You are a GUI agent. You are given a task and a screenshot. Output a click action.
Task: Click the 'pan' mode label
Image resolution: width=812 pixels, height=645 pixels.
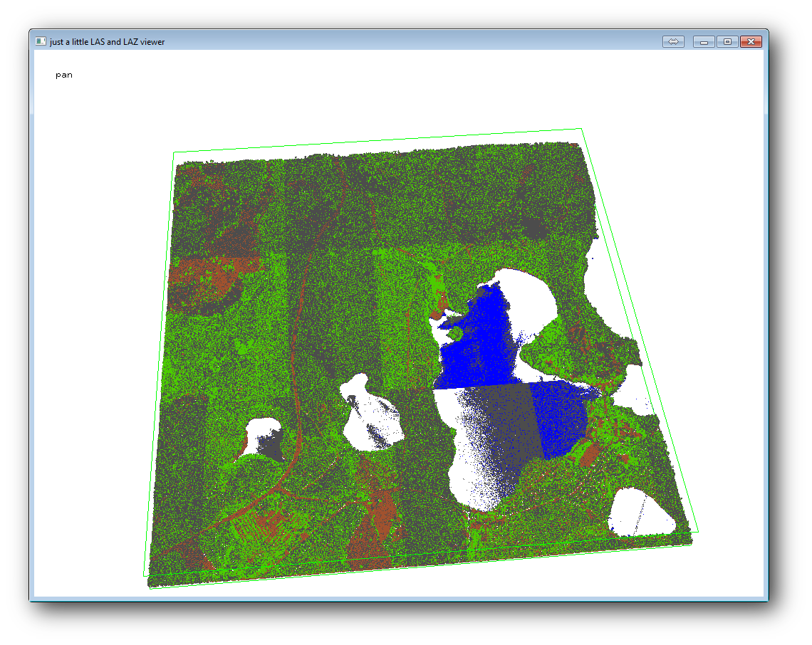tap(64, 75)
